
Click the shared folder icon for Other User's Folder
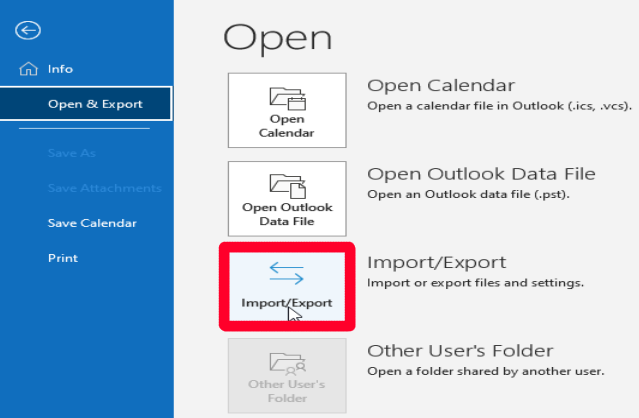pos(286,364)
